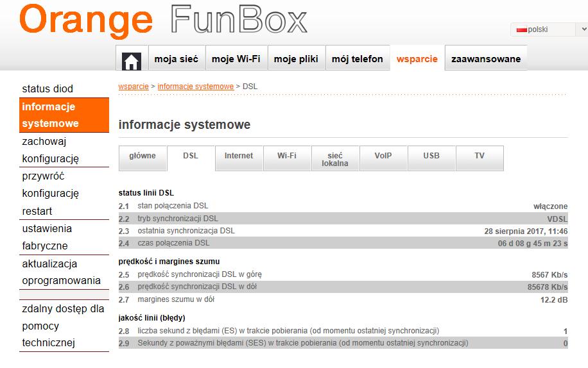
Task: Show the VoIP tab
Action: (x=383, y=156)
